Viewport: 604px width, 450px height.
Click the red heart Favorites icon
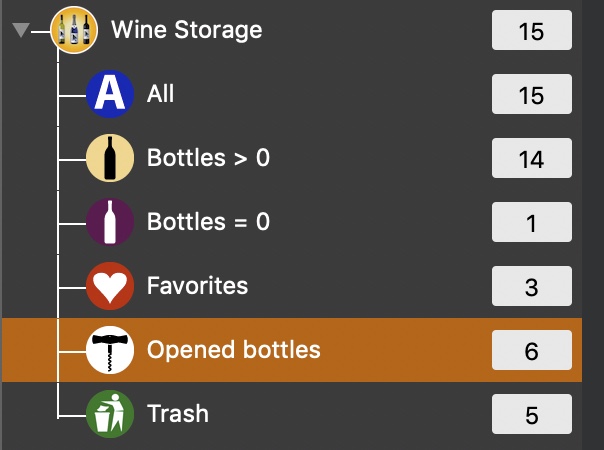(x=110, y=286)
